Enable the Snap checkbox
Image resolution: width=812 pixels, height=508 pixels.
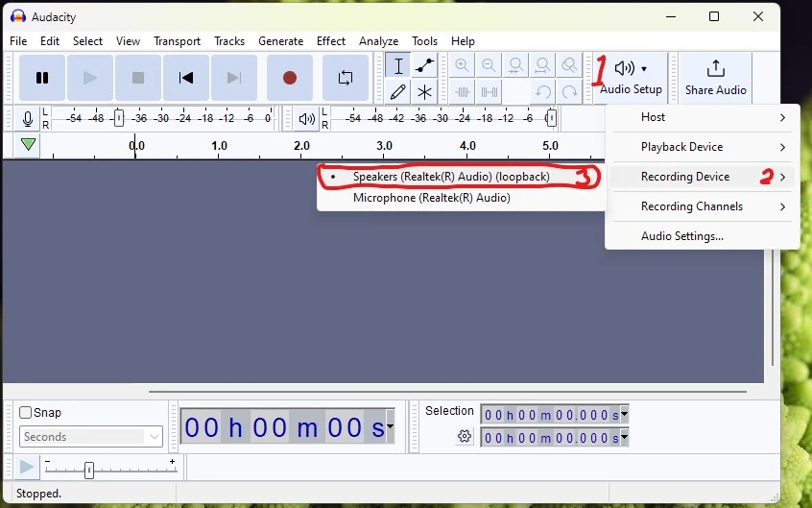[25, 413]
